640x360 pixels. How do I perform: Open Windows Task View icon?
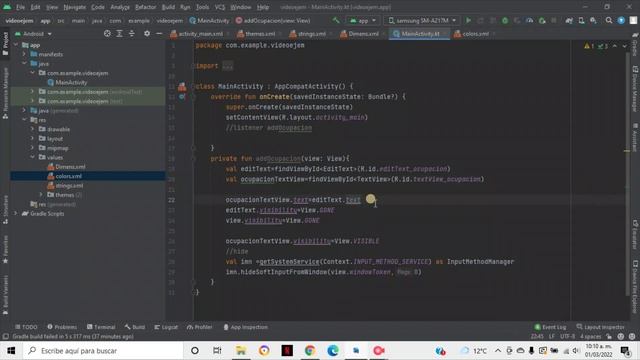(217, 351)
